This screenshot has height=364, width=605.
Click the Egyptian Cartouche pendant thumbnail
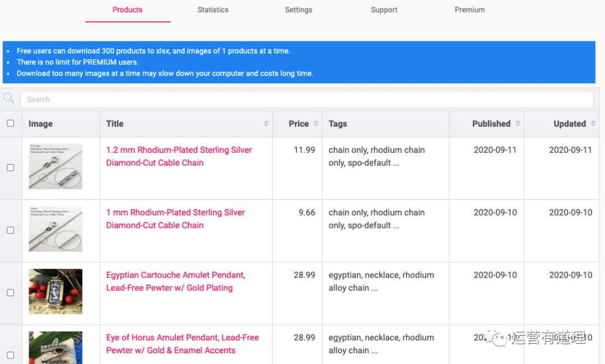tap(55, 291)
